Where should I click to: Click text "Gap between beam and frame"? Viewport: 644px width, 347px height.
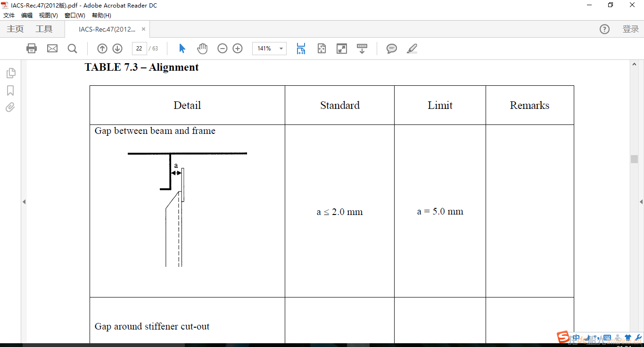pyautogui.click(x=155, y=131)
